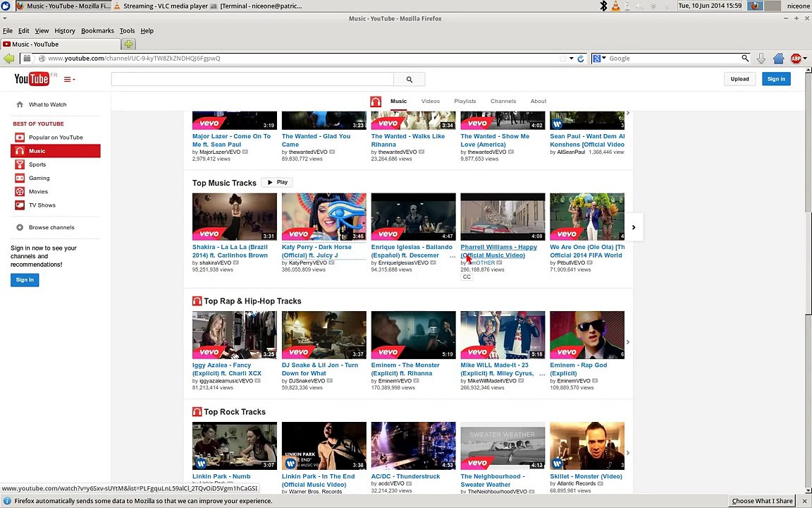
Task: Open Eminem Rap God thumbnail
Action: (x=587, y=335)
